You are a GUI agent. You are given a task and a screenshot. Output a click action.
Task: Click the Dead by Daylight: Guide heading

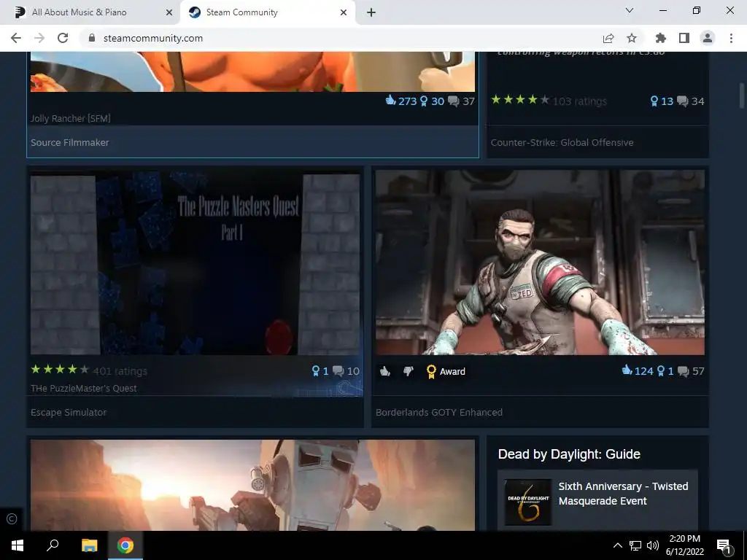click(569, 454)
